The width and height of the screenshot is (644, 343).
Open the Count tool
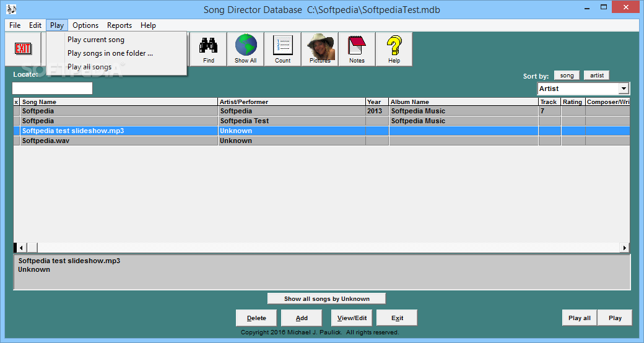pos(282,49)
